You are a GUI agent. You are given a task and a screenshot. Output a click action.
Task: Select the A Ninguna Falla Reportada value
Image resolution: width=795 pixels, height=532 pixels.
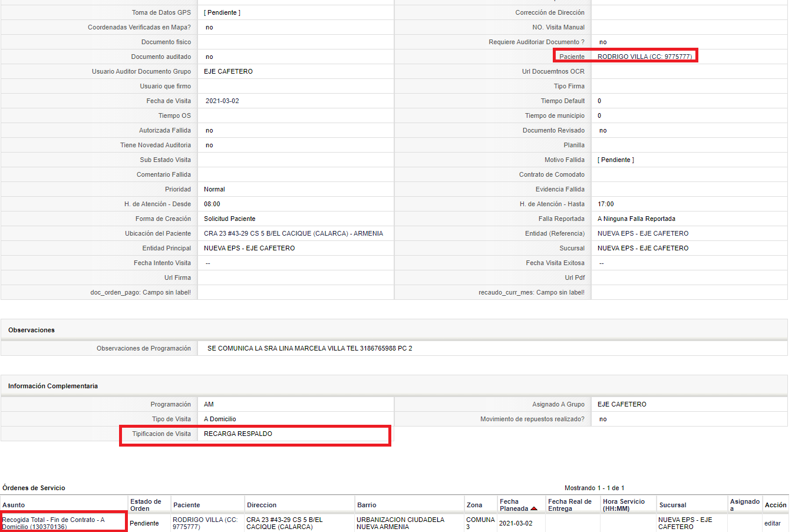[x=636, y=219]
